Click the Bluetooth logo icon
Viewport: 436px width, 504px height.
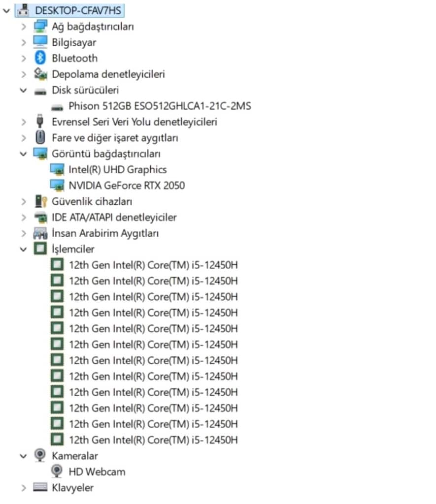[x=40, y=58]
